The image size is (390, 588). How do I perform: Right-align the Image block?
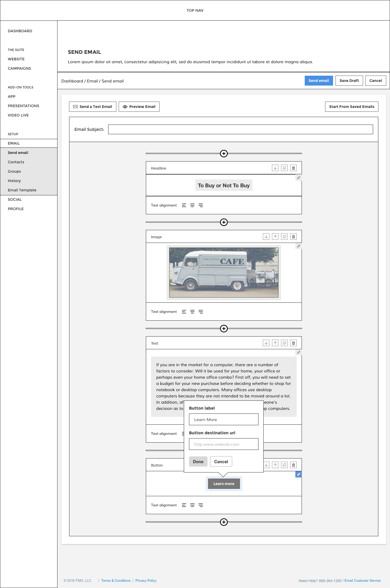tap(201, 312)
